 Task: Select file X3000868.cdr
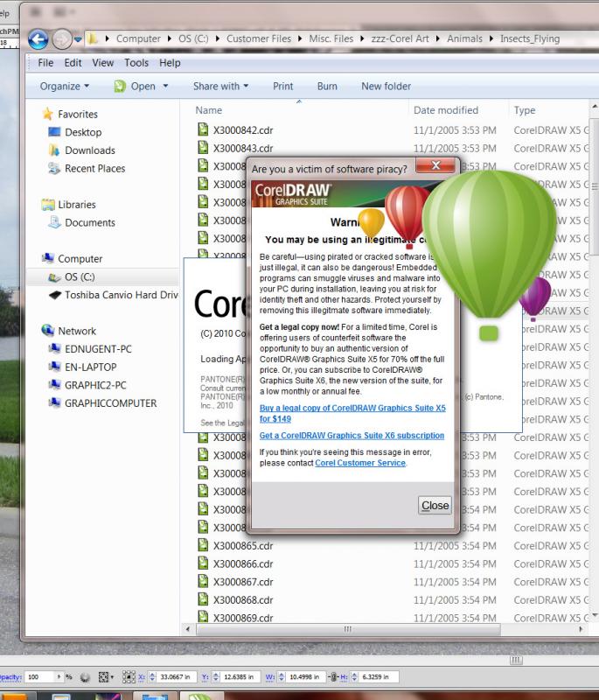click(242, 600)
